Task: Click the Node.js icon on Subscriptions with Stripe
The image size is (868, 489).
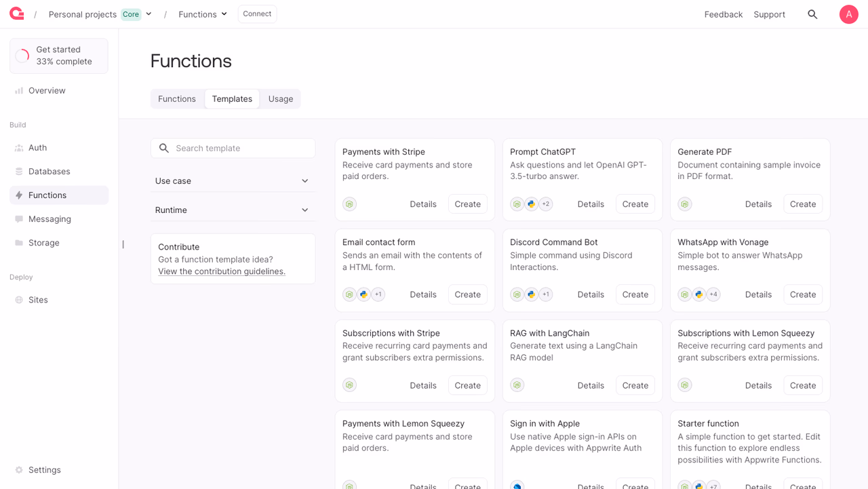Action: [349, 385]
